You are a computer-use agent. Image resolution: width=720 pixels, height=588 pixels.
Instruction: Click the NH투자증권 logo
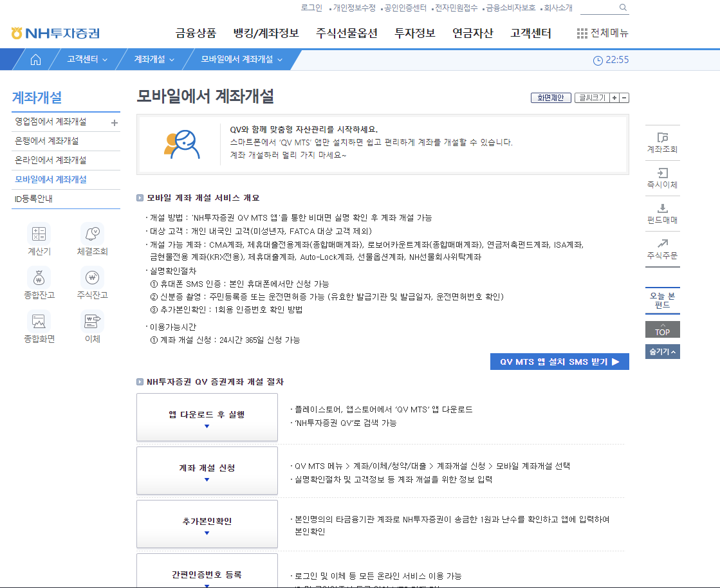pyautogui.click(x=55, y=33)
